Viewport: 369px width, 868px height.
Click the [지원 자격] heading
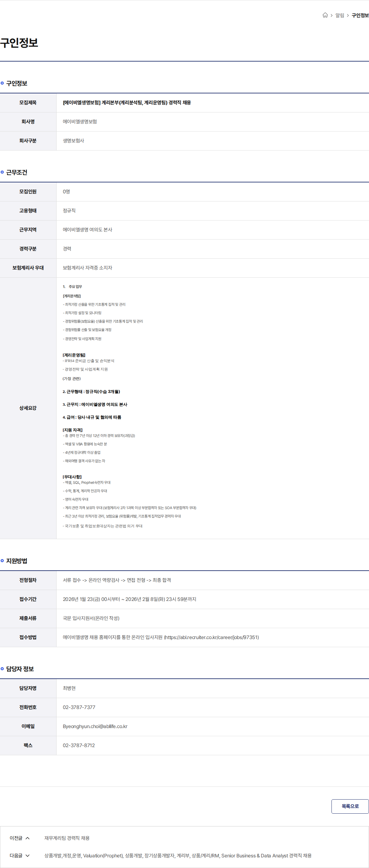click(x=73, y=430)
